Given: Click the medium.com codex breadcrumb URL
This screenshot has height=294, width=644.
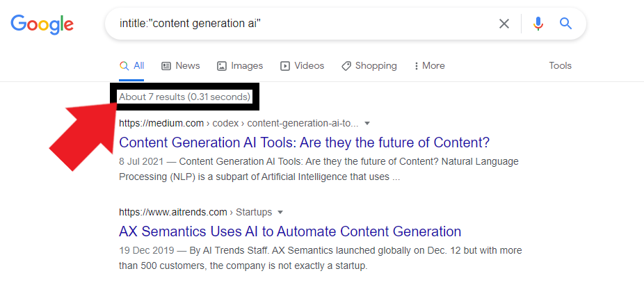Looking at the screenshot, I should [x=239, y=123].
